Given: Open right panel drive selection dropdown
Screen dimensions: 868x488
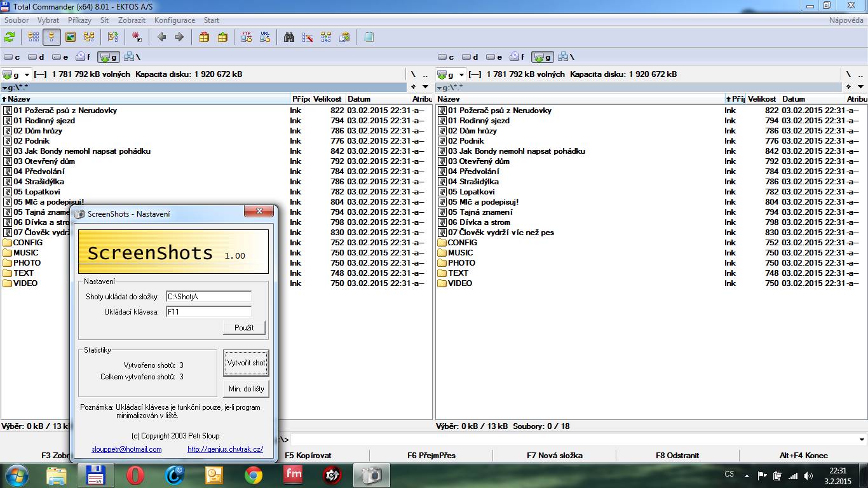Looking at the screenshot, I should [451, 74].
